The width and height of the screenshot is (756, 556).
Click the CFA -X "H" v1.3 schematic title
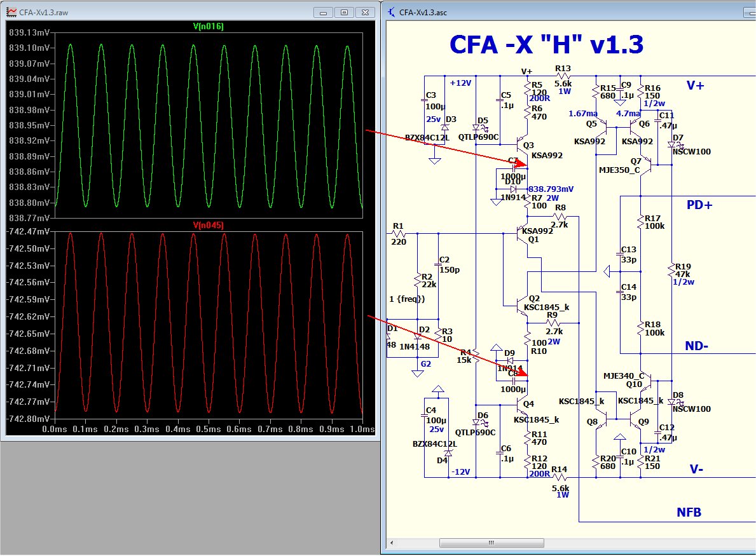tap(546, 44)
